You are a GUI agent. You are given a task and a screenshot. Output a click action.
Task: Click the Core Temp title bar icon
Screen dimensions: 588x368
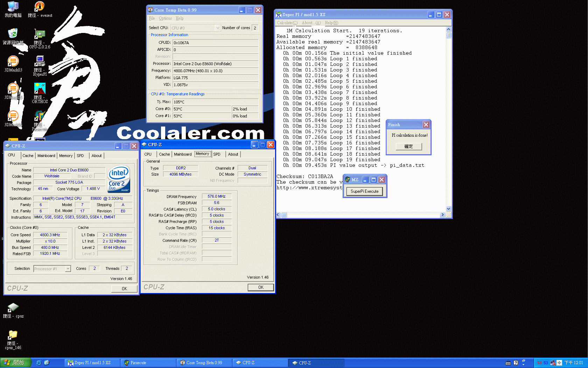point(150,10)
